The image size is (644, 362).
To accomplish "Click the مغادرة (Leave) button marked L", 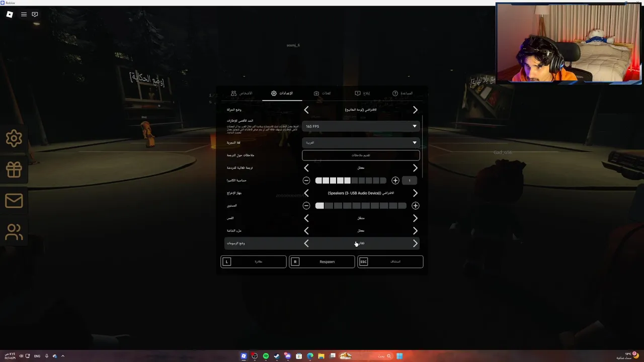I will coord(254,261).
